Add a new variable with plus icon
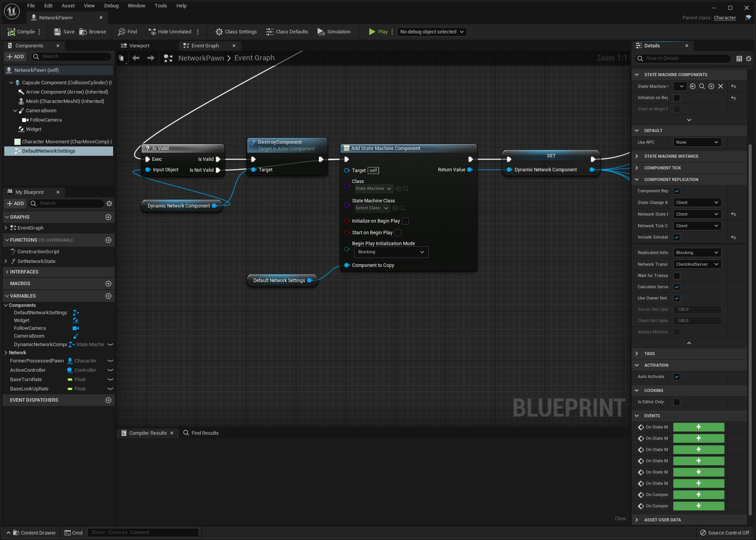This screenshot has height=540, width=756. (x=108, y=296)
